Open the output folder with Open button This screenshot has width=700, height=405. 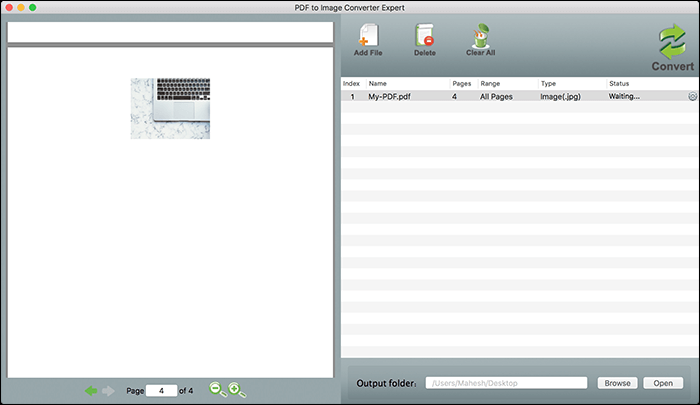[664, 383]
